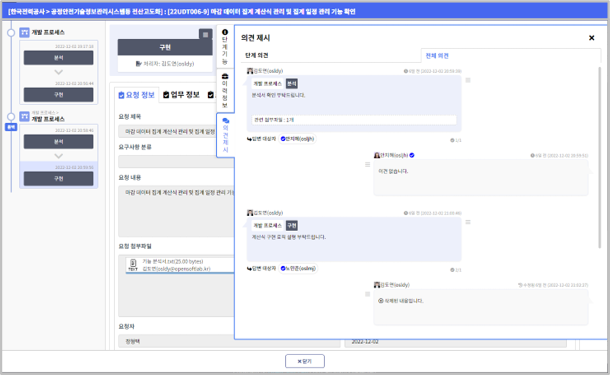Select 분석 step in the lower 개발 프로세스 group
This screenshot has height=375, width=610.
tap(58, 142)
